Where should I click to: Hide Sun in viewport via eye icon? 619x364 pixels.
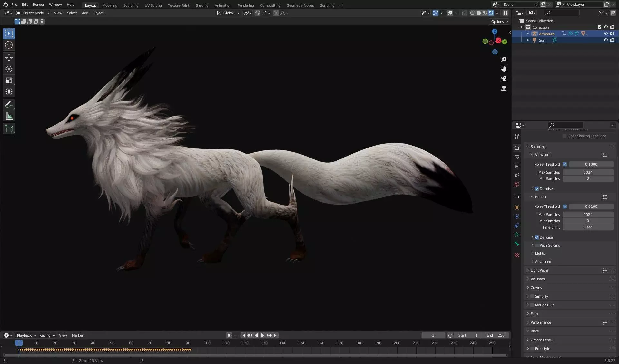pyautogui.click(x=606, y=40)
